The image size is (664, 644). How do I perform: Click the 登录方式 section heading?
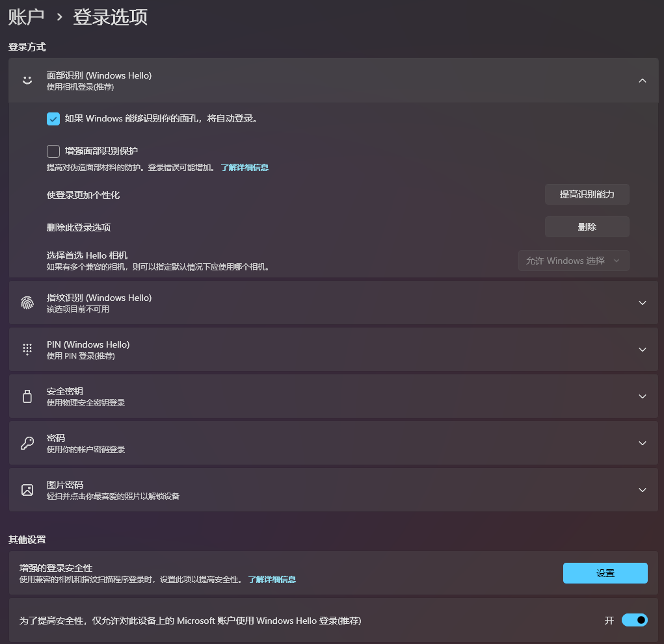[27, 47]
